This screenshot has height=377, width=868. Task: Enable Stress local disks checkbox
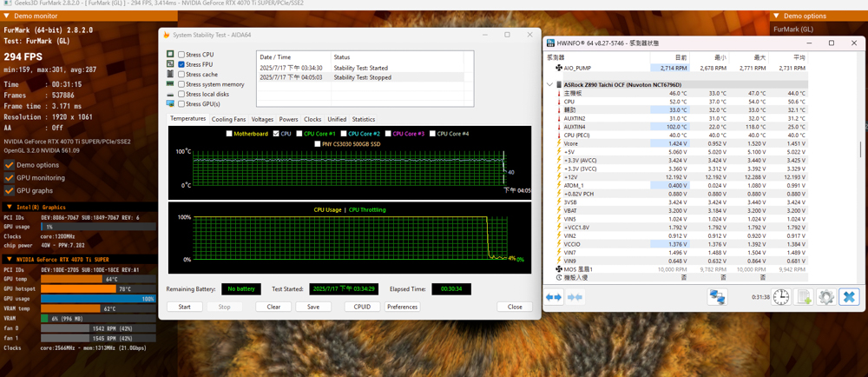pyautogui.click(x=181, y=94)
